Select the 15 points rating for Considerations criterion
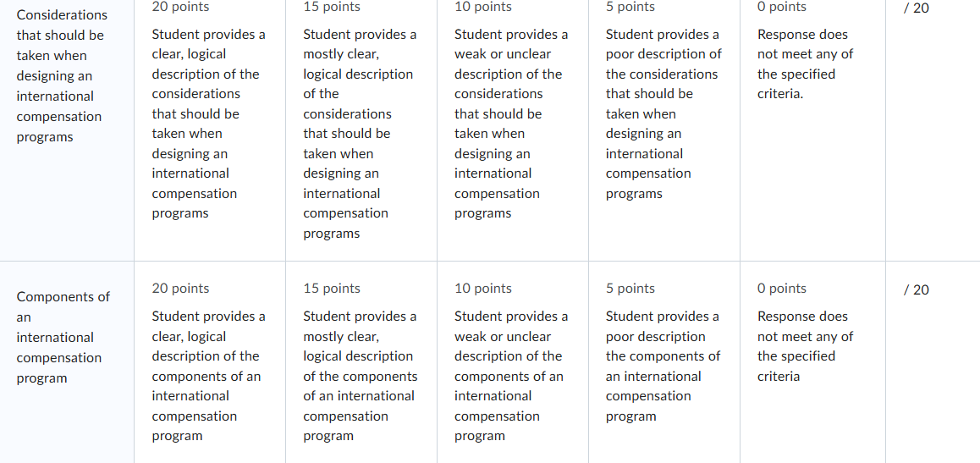This screenshot has width=980, height=463. pos(361,130)
